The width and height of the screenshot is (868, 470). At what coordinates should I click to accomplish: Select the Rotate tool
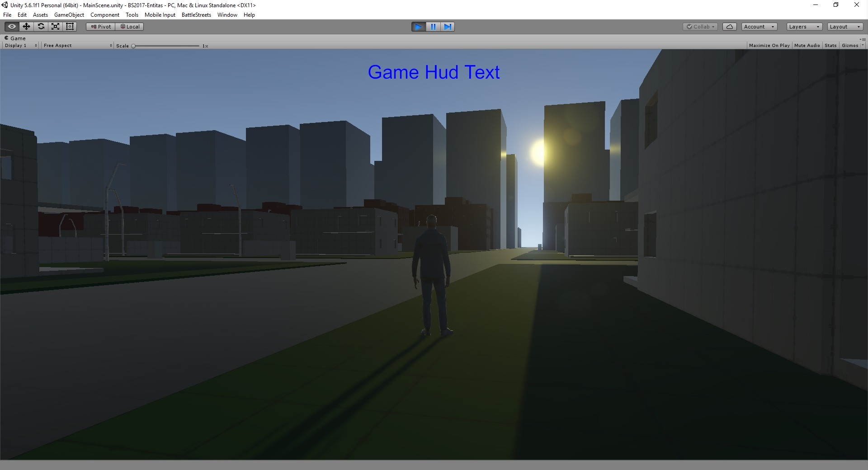pos(41,27)
